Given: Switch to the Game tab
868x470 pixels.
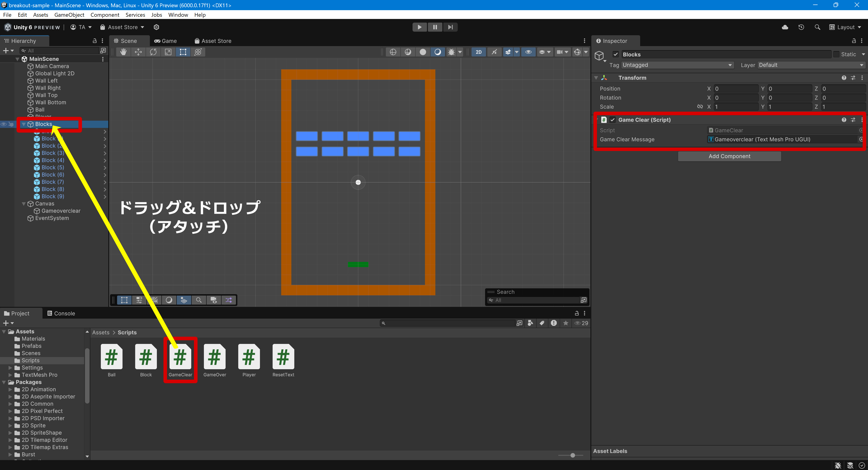Looking at the screenshot, I should (165, 41).
